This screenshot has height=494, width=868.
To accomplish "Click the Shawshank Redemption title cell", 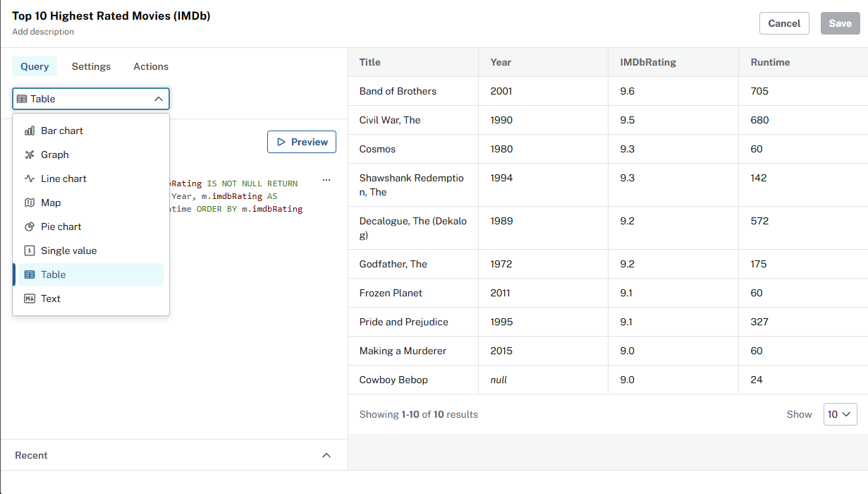I will [x=412, y=185].
